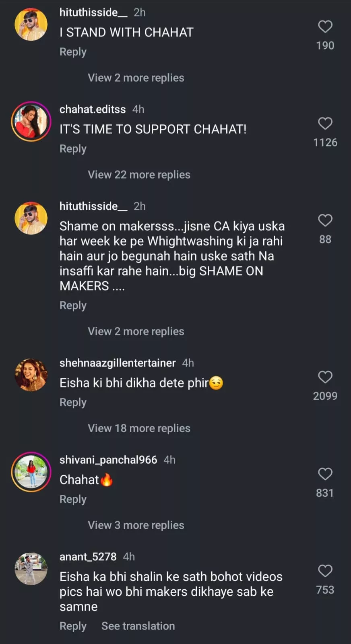Open shehnaazgillentertainer's profile avatar
Image resolution: width=351 pixels, height=644 pixels.
31,375
